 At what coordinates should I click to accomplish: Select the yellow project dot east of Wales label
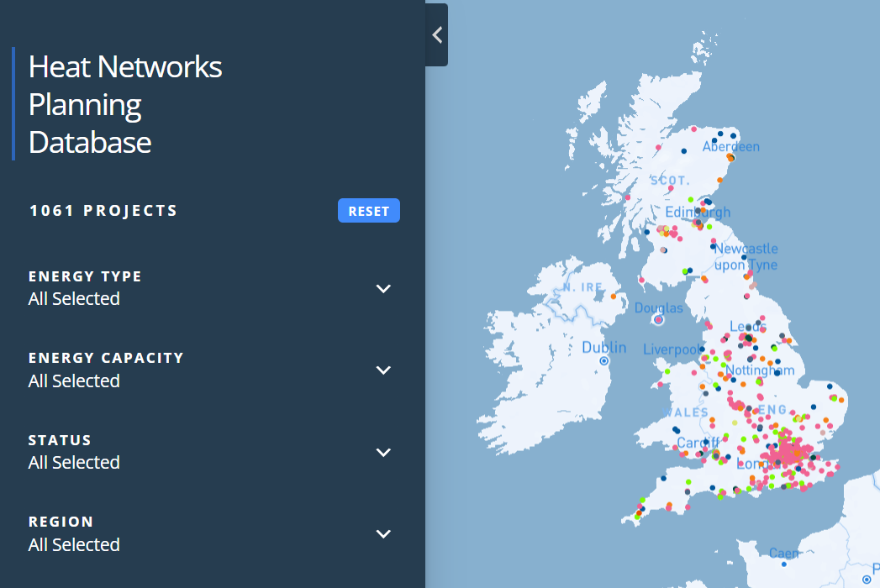pyautogui.click(x=735, y=423)
